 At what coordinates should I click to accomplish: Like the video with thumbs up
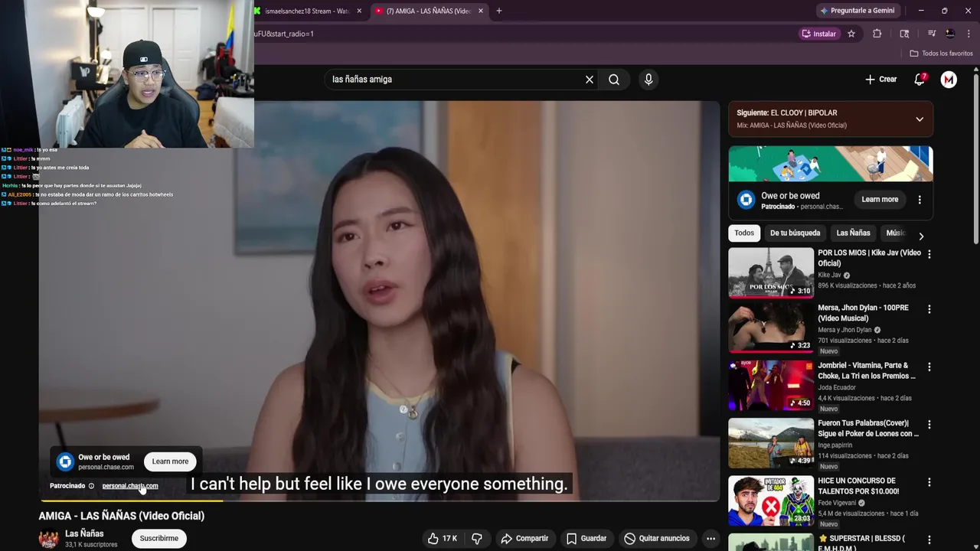pos(443,539)
